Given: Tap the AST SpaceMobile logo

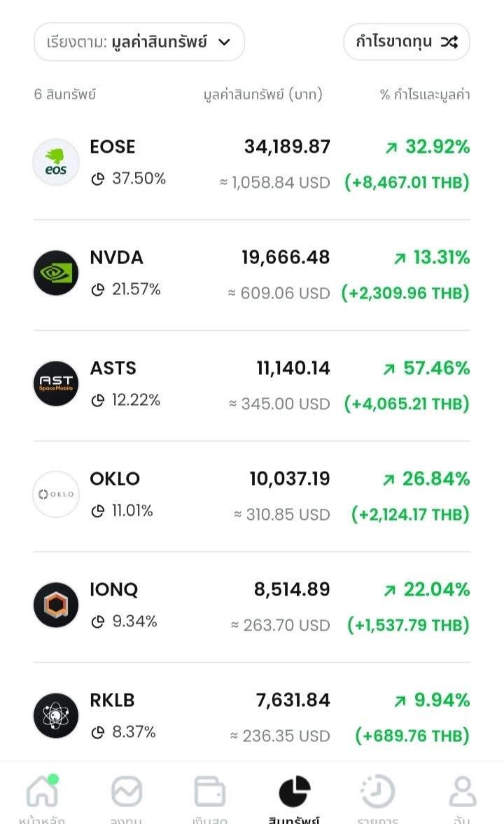Looking at the screenshot, I should point(56,384).
